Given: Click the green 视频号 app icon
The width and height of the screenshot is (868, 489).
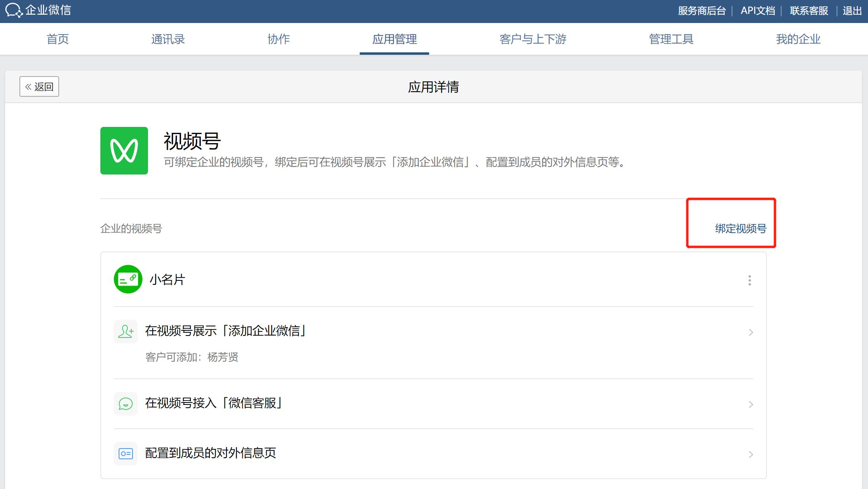Looking at the screenshot, I should coord(124,151).
